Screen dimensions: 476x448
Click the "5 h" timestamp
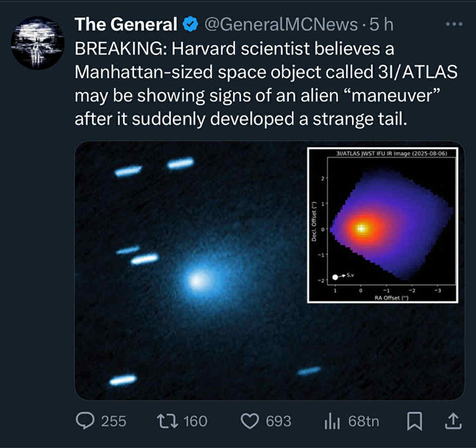(x=381, y=24)
